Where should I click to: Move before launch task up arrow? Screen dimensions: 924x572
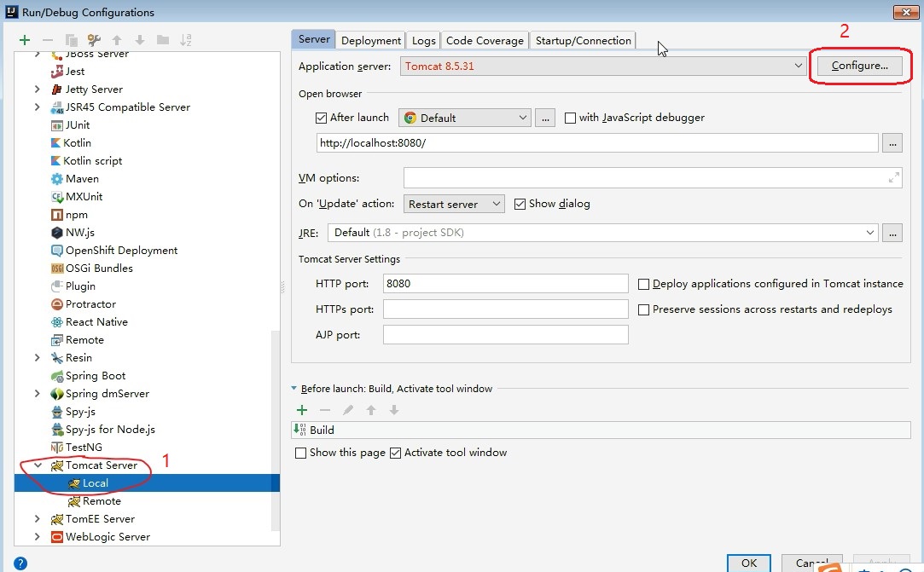(370, 410)
